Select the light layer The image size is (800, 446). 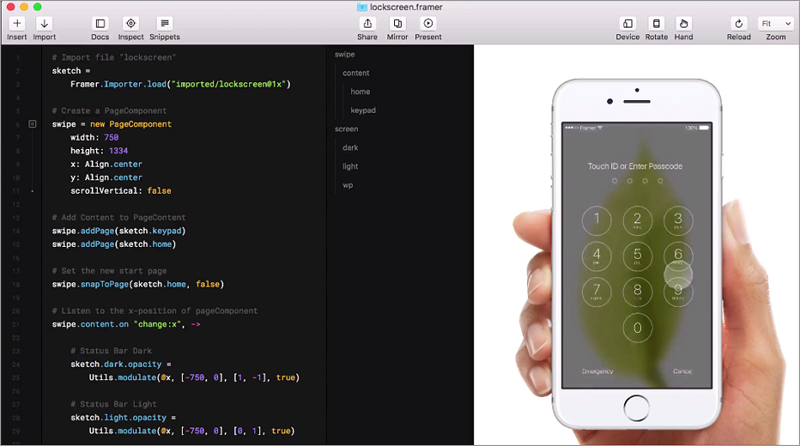(350, 166)
